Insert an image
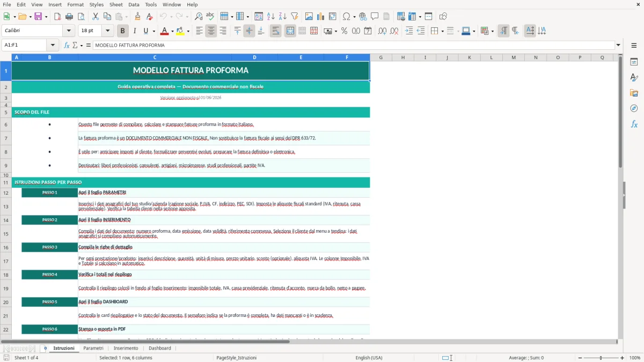The width and height of the screenshot is (644, 362). point(309,17)
